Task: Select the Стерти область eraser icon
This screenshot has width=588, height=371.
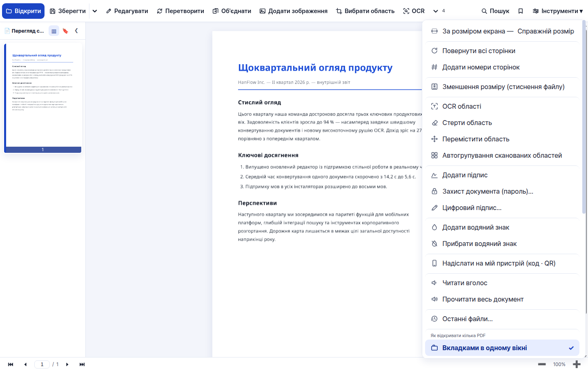Action: click(434, 123)
